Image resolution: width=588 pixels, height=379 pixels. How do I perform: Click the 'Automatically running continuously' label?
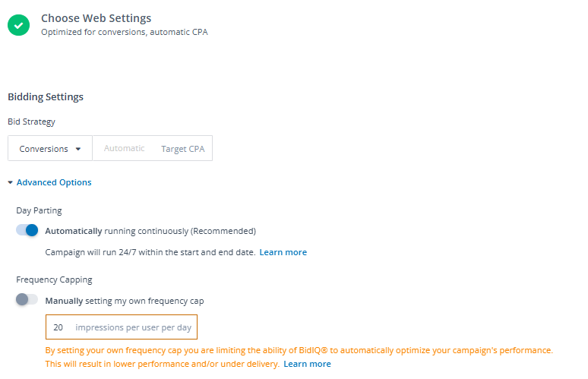tap(150, 231)
